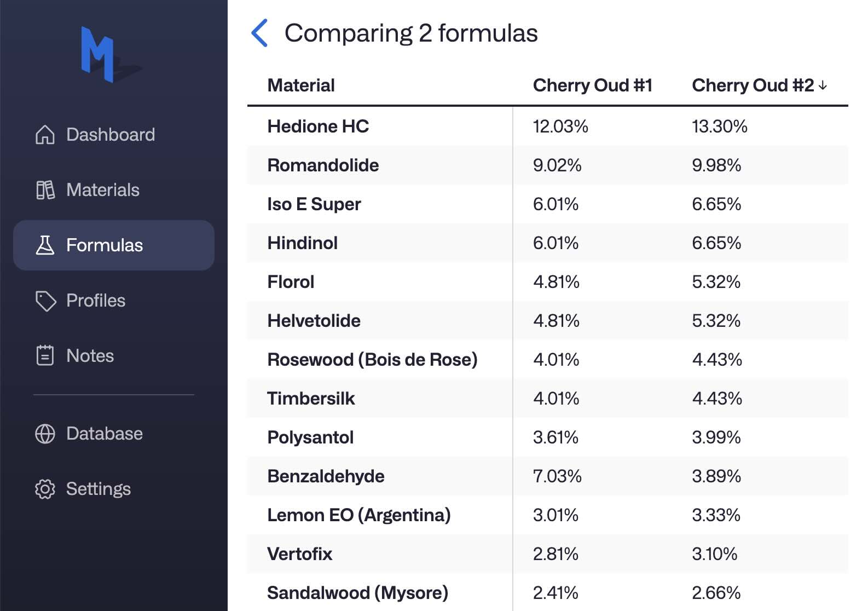The height and width of the screenshot is (611, 868).
Task: Click the Benzaldehyde material name
Action: 325,476
